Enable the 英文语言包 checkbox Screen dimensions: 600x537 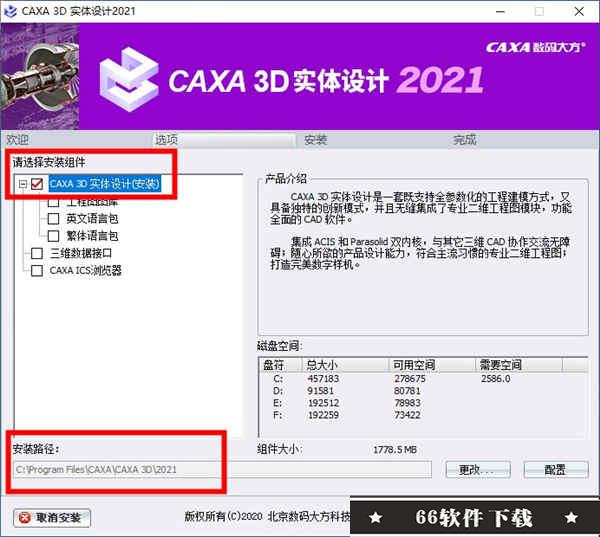point(53,219)
